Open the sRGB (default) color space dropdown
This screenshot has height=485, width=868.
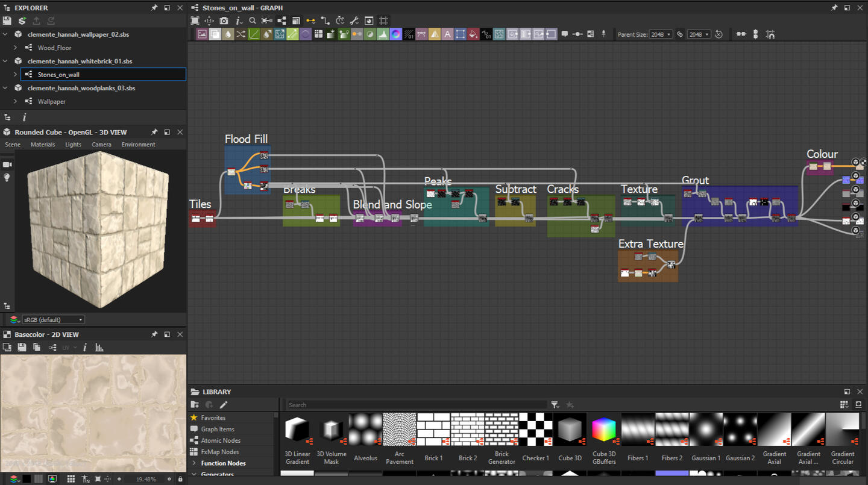pyautogui.click(x=53, y=320)
